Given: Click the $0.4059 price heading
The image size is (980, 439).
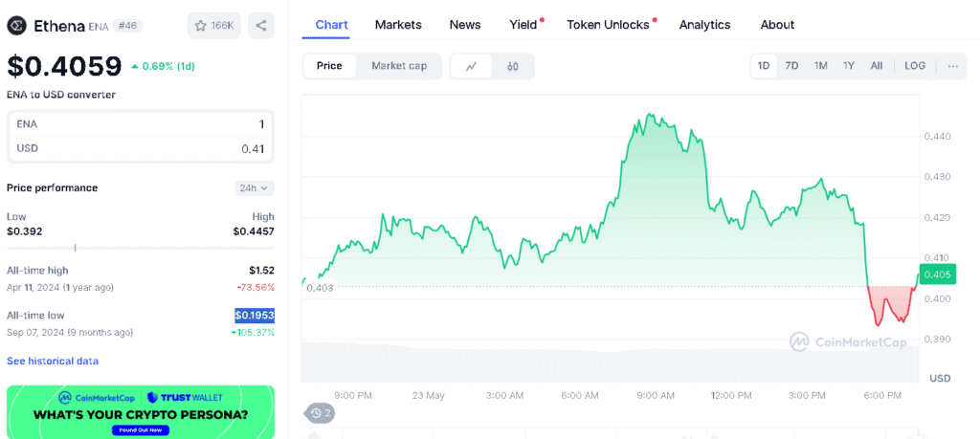Looking at the screenshot, I should point(64,66).
